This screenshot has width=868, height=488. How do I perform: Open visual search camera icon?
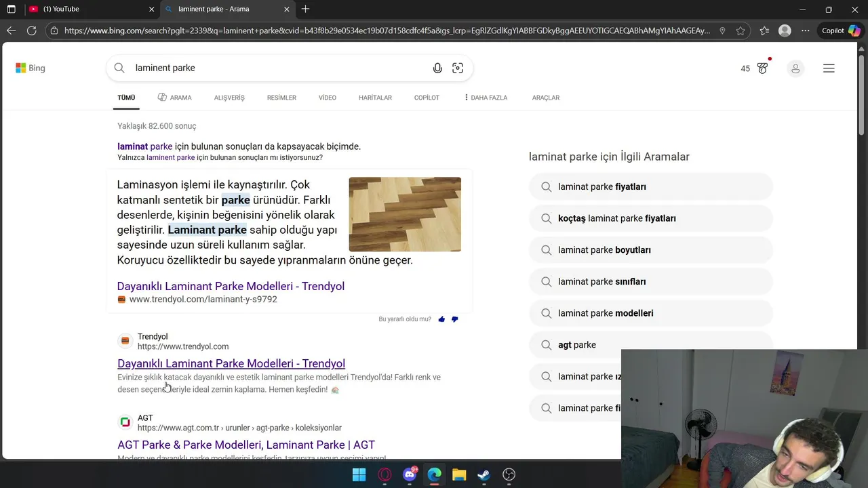(458, 68)
